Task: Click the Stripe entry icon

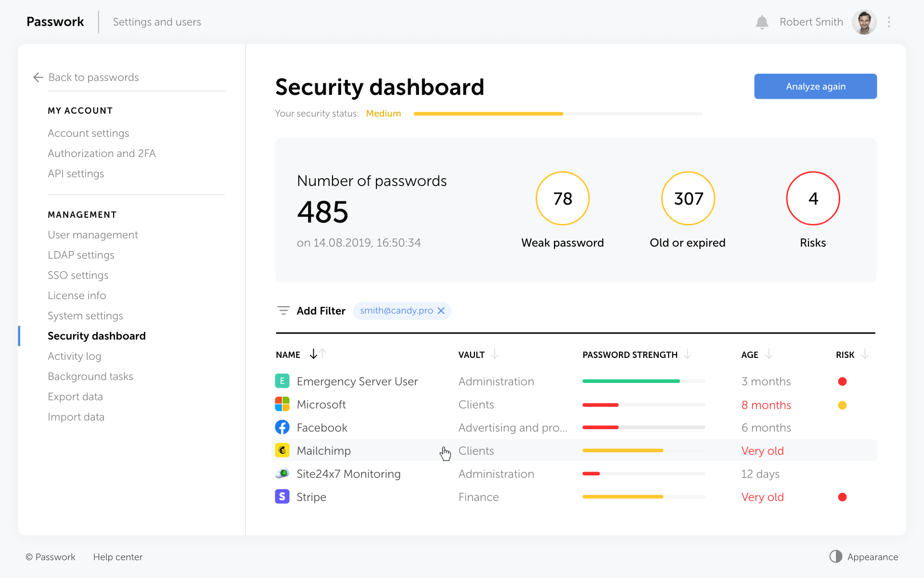Action: [x=282, y=497]
